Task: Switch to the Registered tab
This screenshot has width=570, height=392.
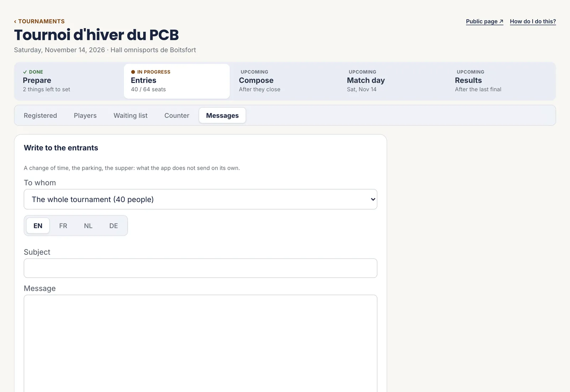Action: (40, 115)
